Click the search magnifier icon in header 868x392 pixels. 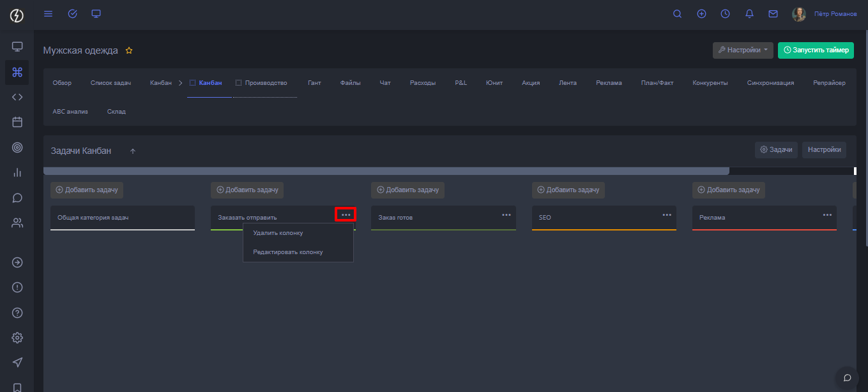click(678, 14)
